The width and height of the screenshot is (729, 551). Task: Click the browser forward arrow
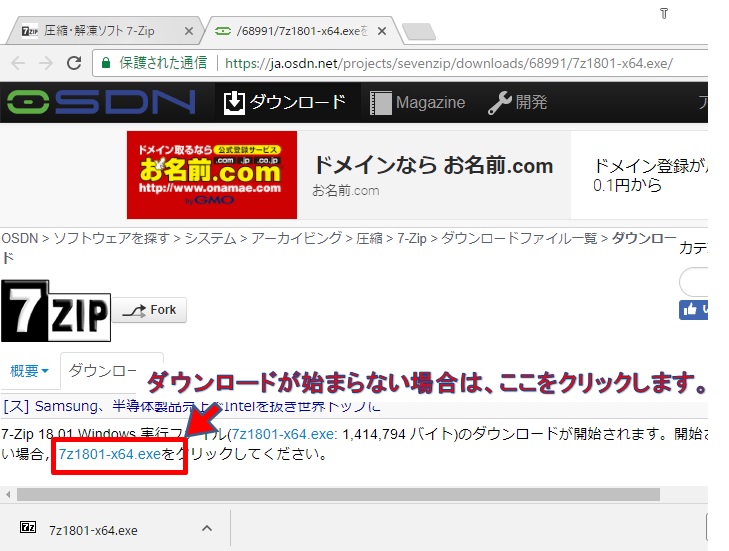click(45, 63)
